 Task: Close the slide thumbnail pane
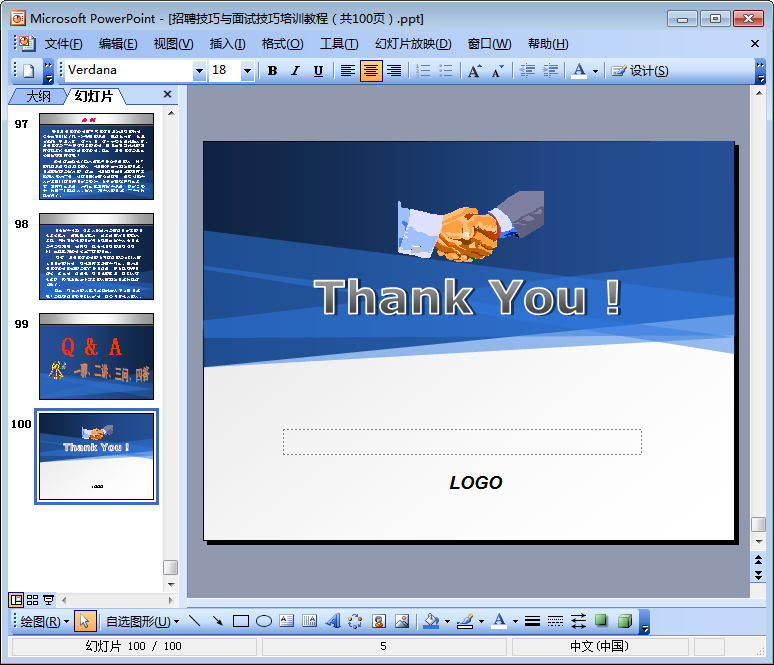tap(167, 94)
